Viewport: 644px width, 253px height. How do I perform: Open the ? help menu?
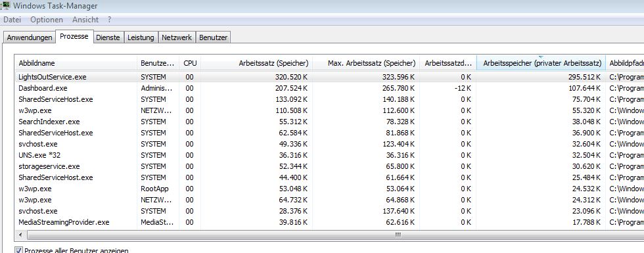tap(109, 20)
